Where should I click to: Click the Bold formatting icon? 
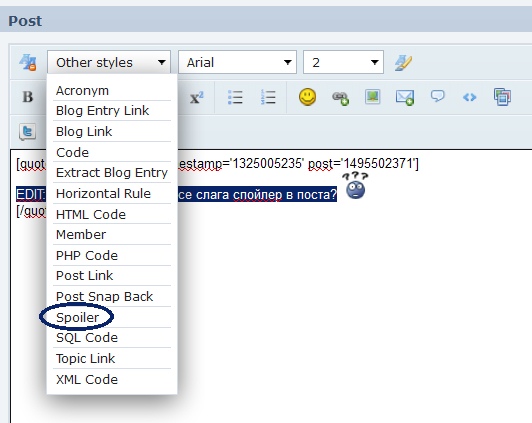[28, 97]
